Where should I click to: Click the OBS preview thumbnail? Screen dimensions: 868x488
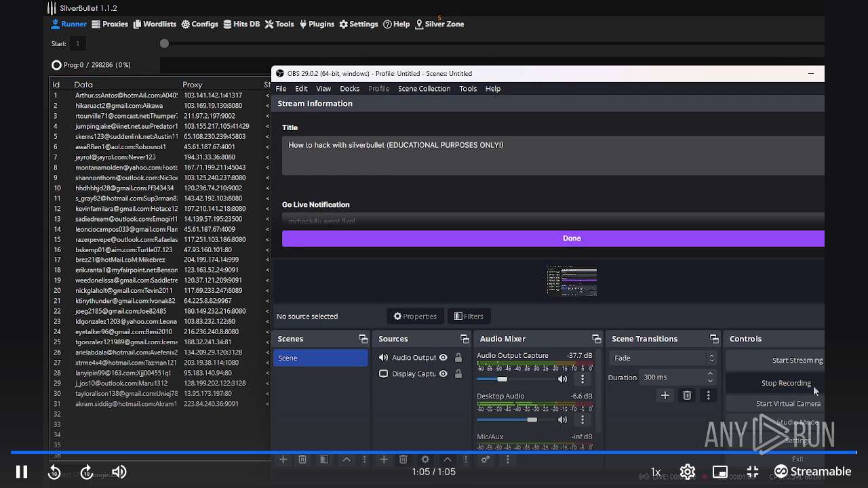[572, 281]
